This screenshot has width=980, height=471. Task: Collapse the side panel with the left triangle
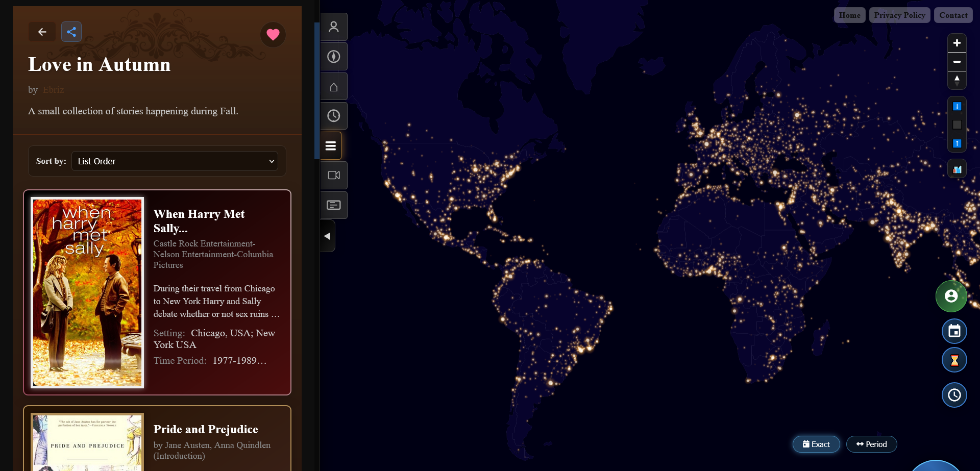(x=327, y=236)
